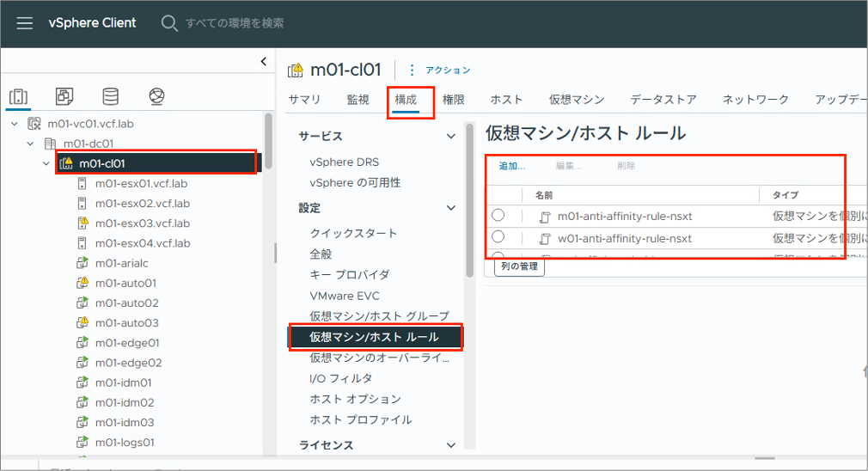Click warning VM icon of m01-auto01

83,283
